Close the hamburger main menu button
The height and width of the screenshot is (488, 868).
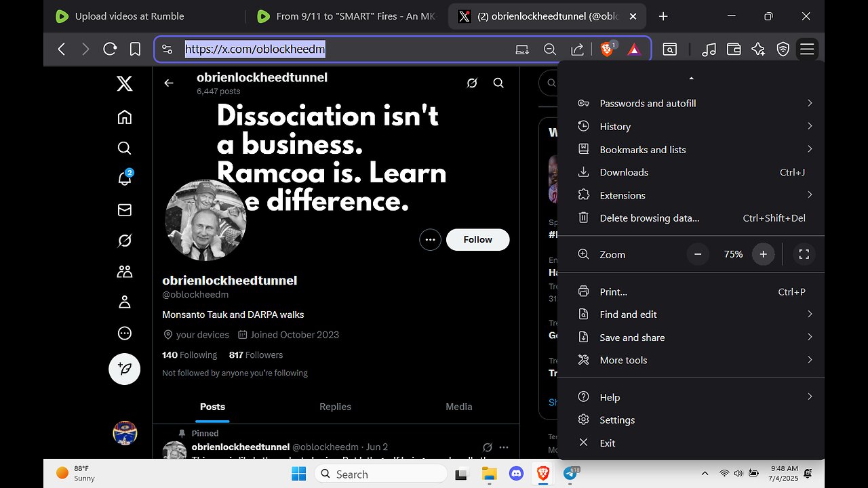807,49
